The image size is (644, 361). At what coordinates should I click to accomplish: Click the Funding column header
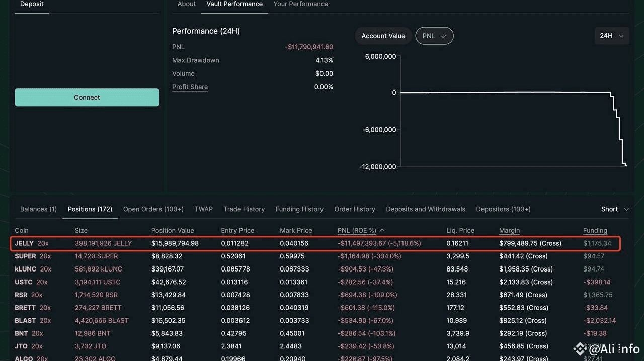(x=595, y=231)
